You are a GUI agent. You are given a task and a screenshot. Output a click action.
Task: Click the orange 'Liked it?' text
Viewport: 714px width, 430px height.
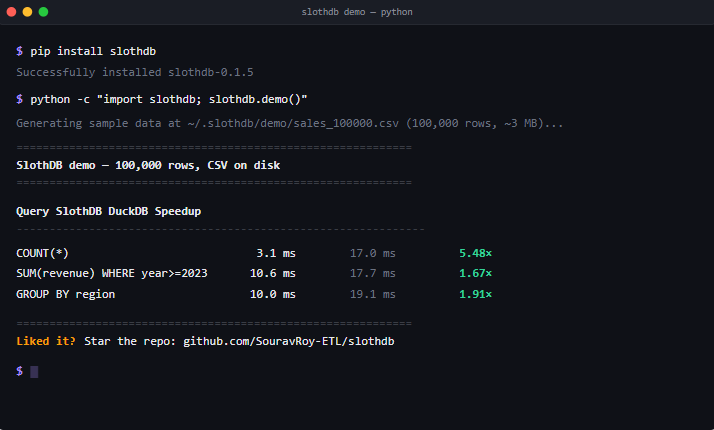tap(46, 341)
